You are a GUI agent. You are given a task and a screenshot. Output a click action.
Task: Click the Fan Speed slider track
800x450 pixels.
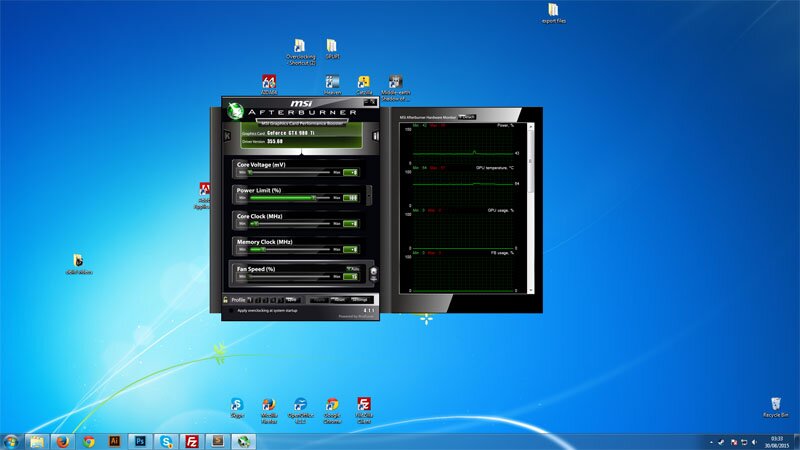point(289,277)
